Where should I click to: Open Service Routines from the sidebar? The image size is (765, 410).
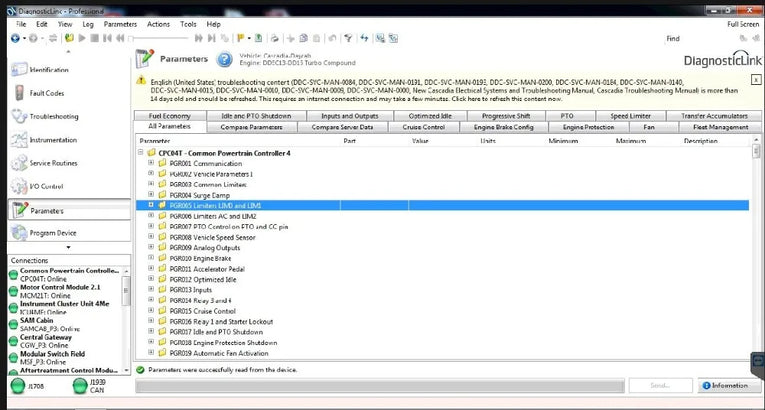click(x=53, y=163)
